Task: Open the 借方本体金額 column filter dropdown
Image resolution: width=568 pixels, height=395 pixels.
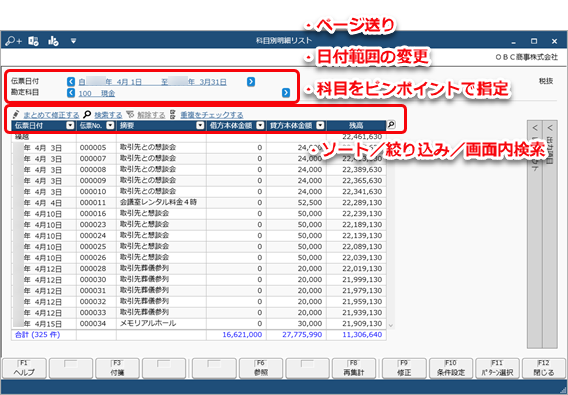Action: point(260,125)
